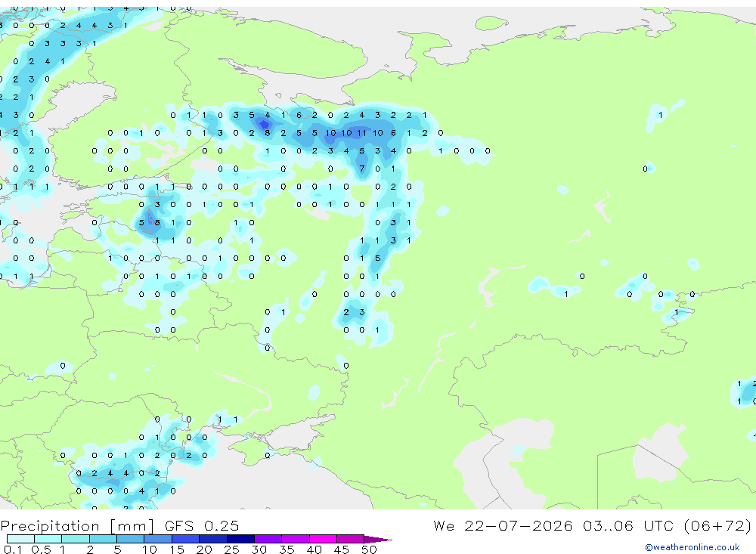Click the darkest blue precipitation core on the map
756x554 pixels.
264,125
